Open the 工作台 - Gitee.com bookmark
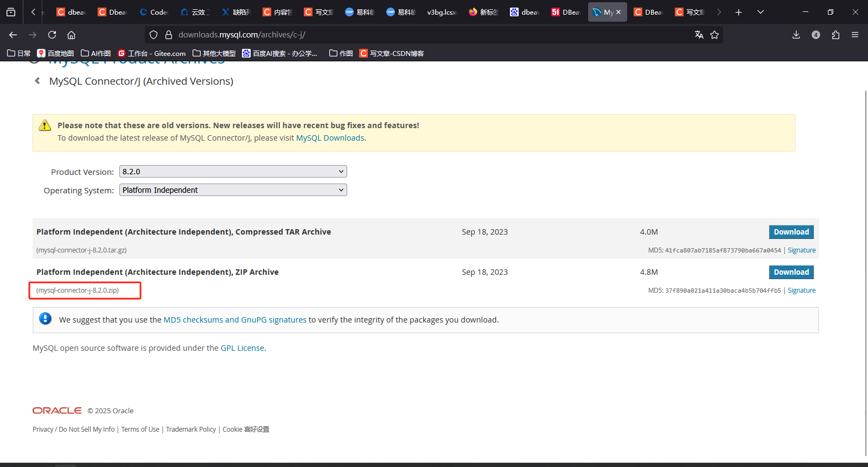Viewport: 868px width, 467px height. coord(152,53)
